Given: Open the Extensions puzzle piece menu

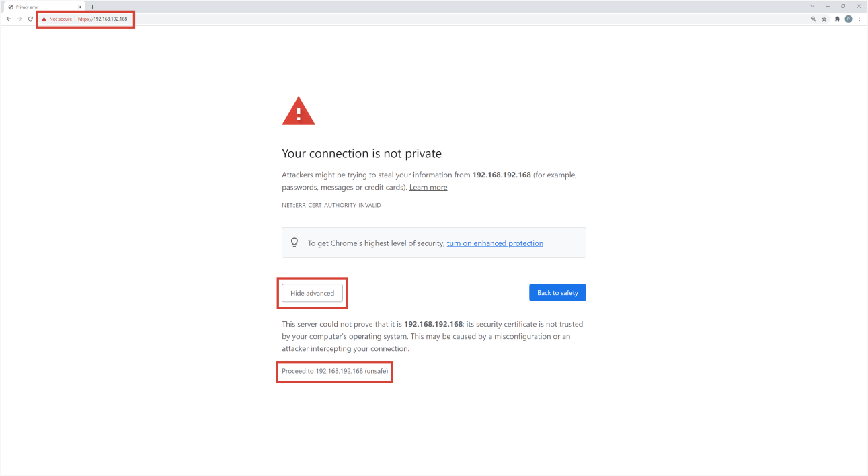Looking at the screenshot, I should pos(838,19).
